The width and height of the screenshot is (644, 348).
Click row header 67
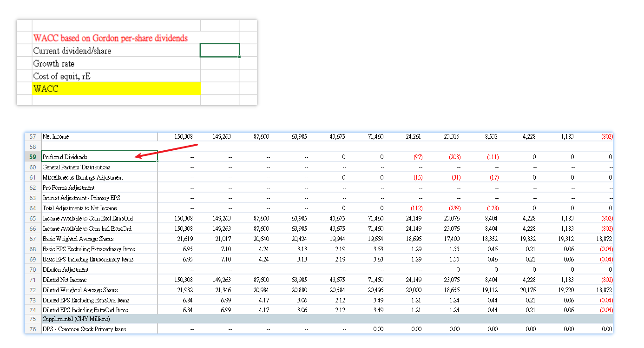[33, 239]
